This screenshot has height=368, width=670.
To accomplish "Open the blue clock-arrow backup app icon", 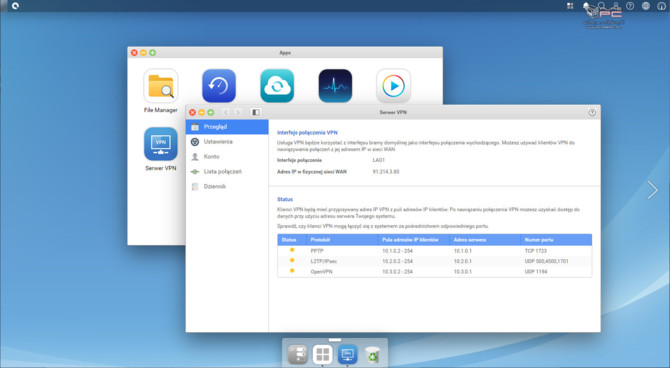I will coord(219,86).
